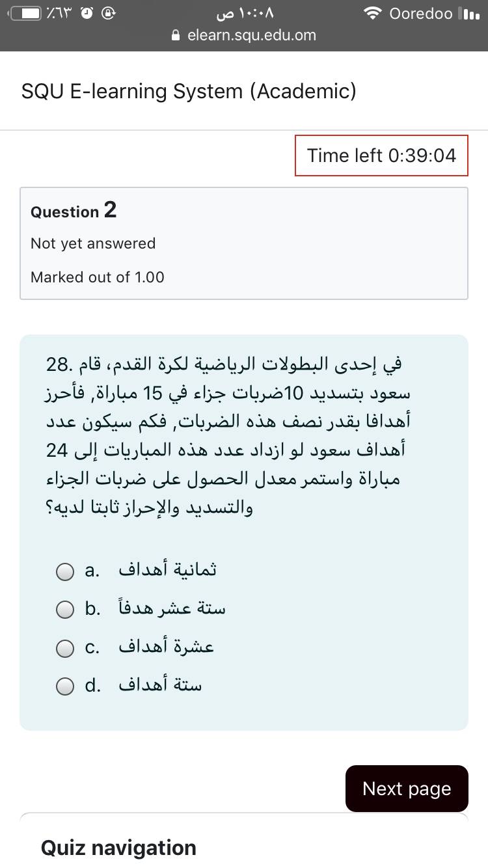The image size is (488, 868).
Task: Click the padlock icon beside the URL
Action: 175,36
